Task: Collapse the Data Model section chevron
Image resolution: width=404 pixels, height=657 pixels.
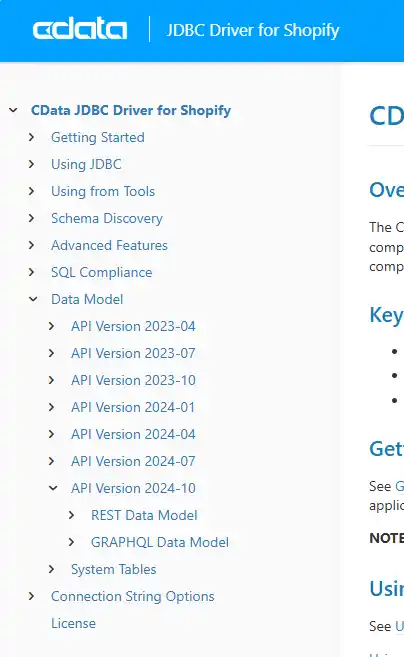Action: pos(33,299)
